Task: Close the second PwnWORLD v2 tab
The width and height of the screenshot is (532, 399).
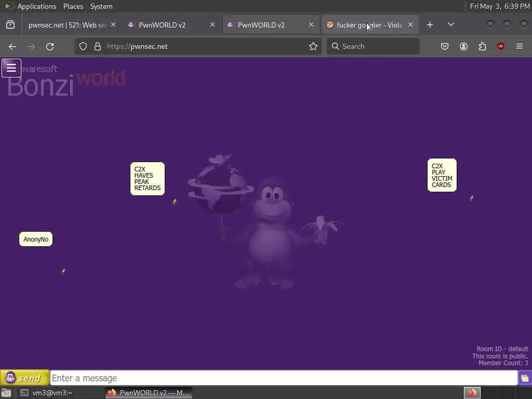Action: [311, 25]
